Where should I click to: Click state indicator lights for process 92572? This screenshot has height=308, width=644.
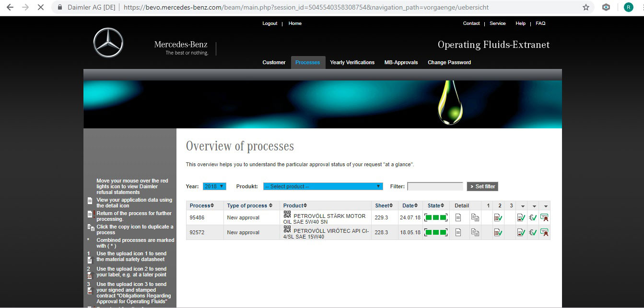[436, 232]
